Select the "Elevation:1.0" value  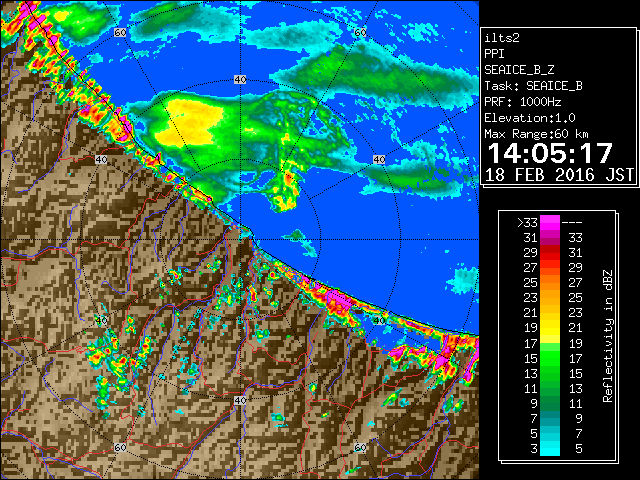tap(530, 118)
